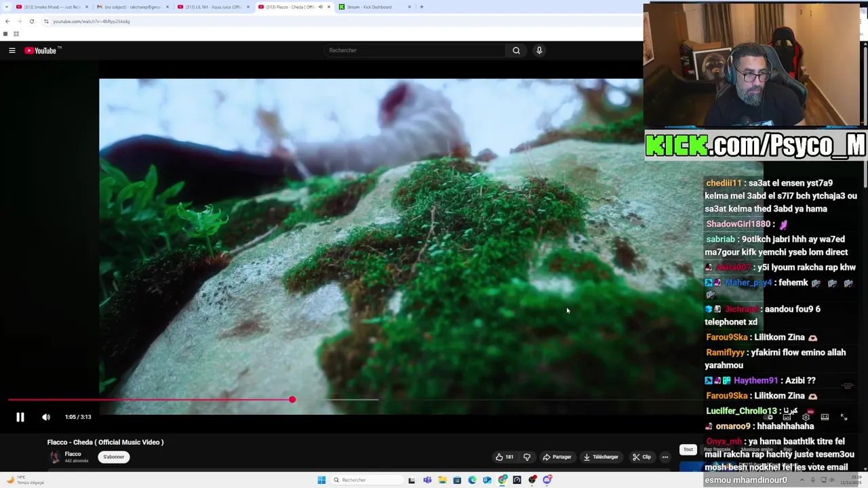The height and width of the screenshot is (488, 868).
Task: Click the chat message from chediii11
Action: (x=781, y=196)
